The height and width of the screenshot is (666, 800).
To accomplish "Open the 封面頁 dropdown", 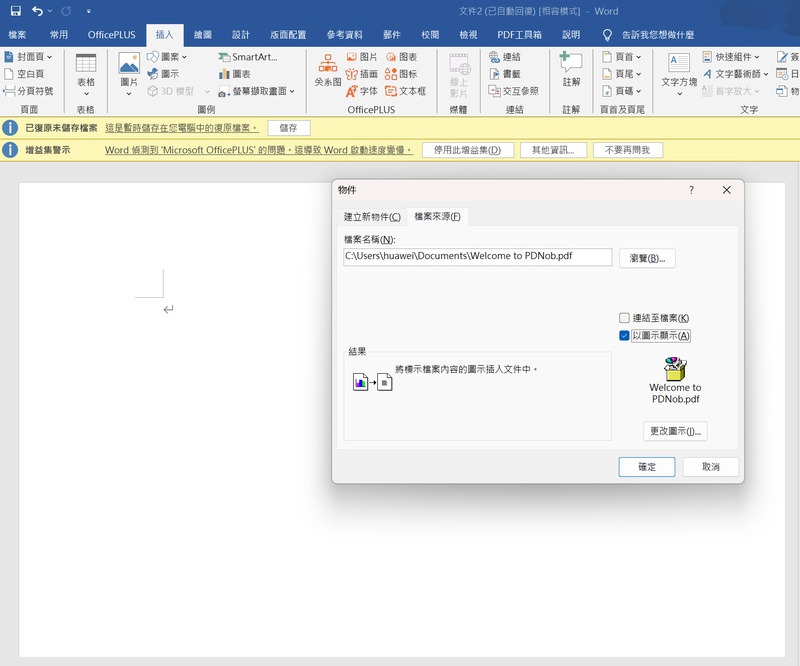I will [x=28, y=57].
